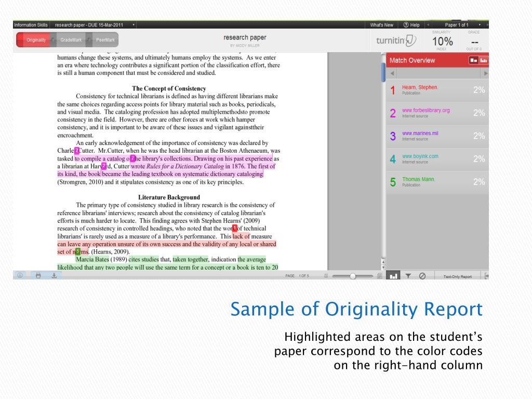Click green highlighted text 'Marcia Bates'
The width and height of the screenshot is (532, 399).
(92, 259)
